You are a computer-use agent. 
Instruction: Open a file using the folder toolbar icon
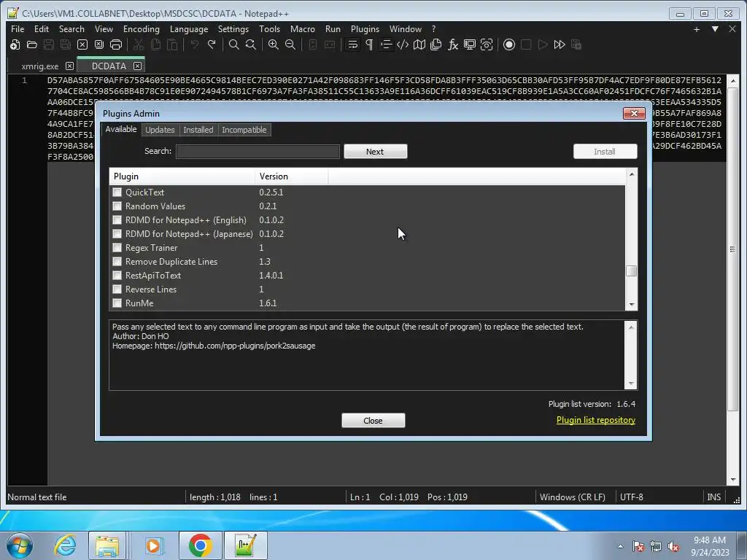coord(32,44)
